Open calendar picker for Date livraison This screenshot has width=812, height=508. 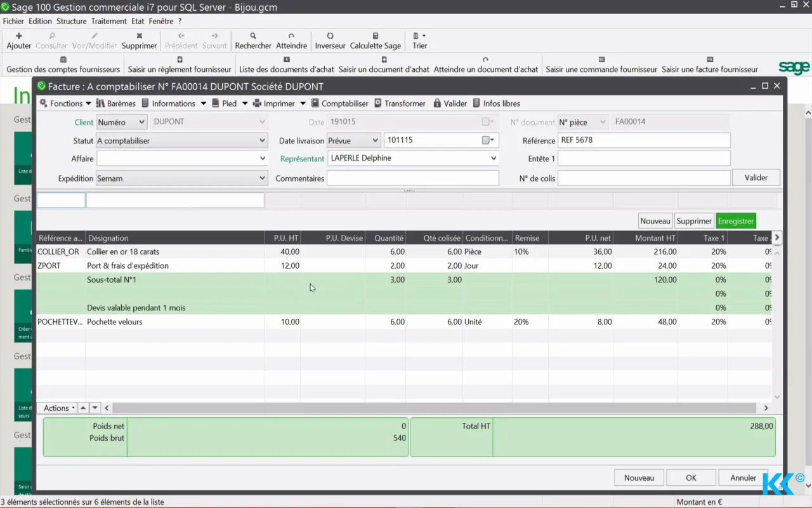point(488,140)
